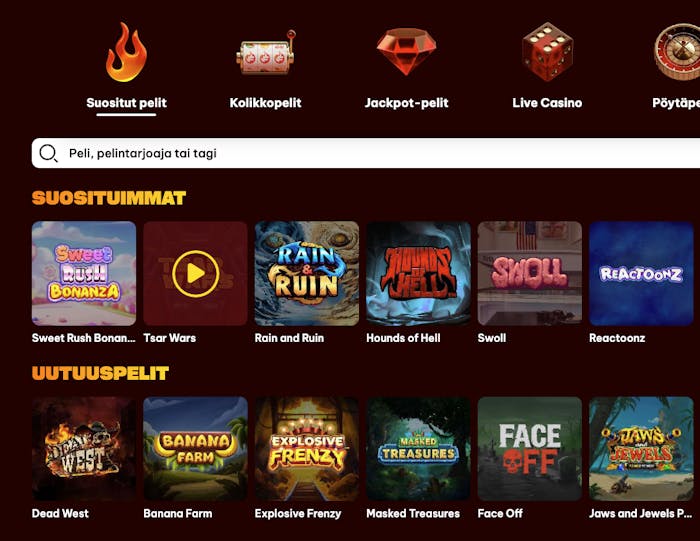
Task: Launch the Explosive Frenzy game tile
Action: coord(307,449)
